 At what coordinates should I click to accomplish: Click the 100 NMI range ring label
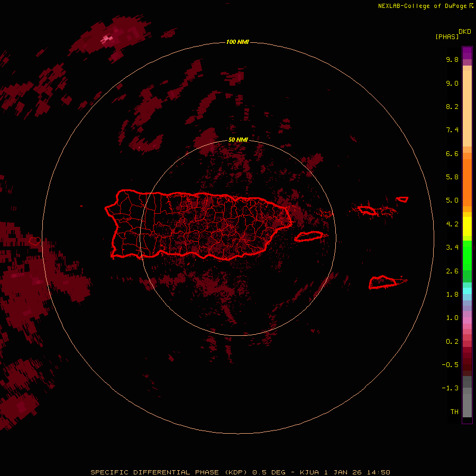237,42
